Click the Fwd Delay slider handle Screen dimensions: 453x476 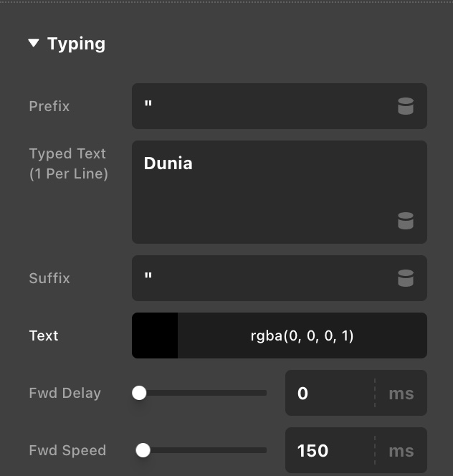(139, 393)
